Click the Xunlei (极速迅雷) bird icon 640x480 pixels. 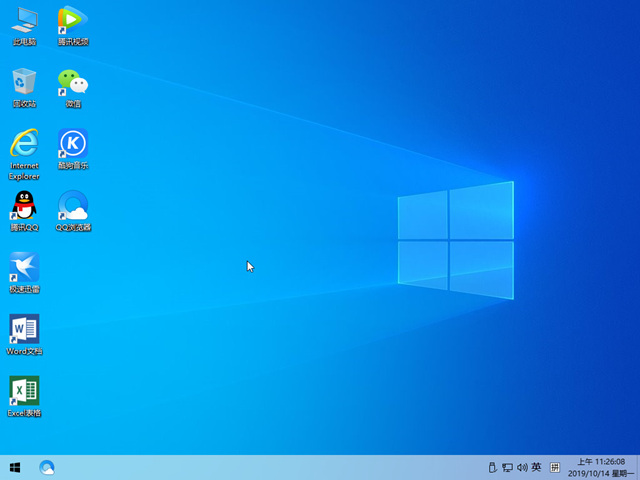[x=24, y=268]
